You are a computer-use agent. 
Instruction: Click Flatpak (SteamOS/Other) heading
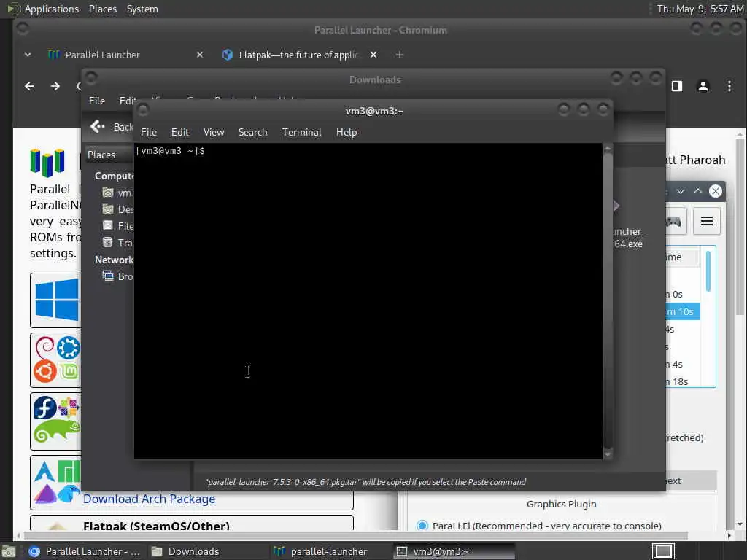(x=156, y=526)
